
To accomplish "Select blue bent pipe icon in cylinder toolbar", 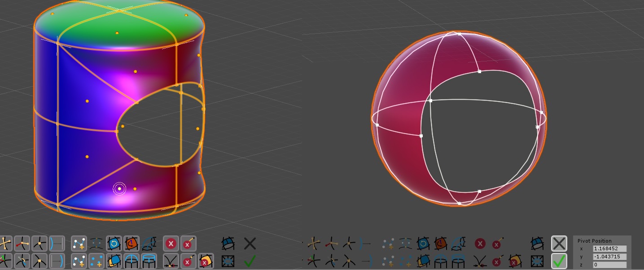I will [149, 244].
